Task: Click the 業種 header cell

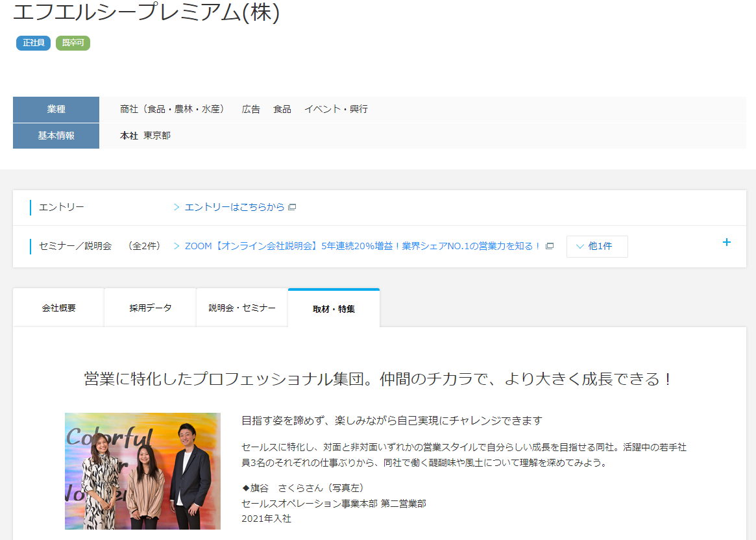Action: coord(56,110)
